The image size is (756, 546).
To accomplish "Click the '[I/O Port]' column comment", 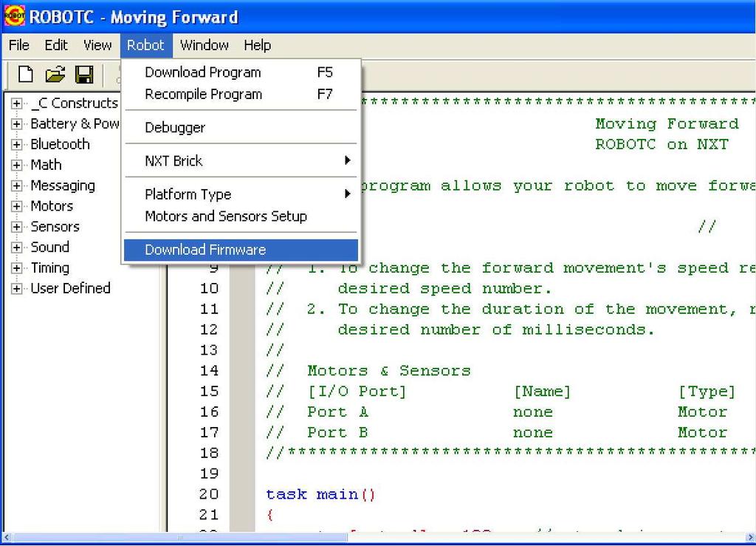I will [357, 391].
